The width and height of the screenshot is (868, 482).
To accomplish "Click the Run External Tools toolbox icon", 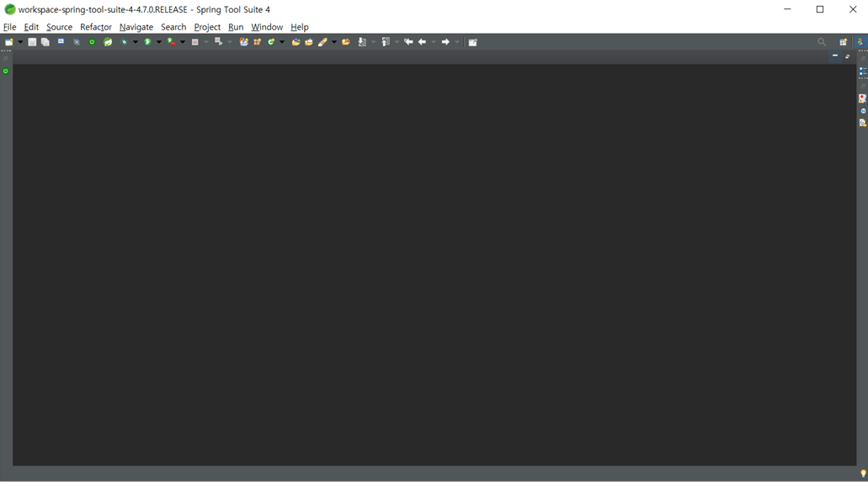I will tap(172, 42).
